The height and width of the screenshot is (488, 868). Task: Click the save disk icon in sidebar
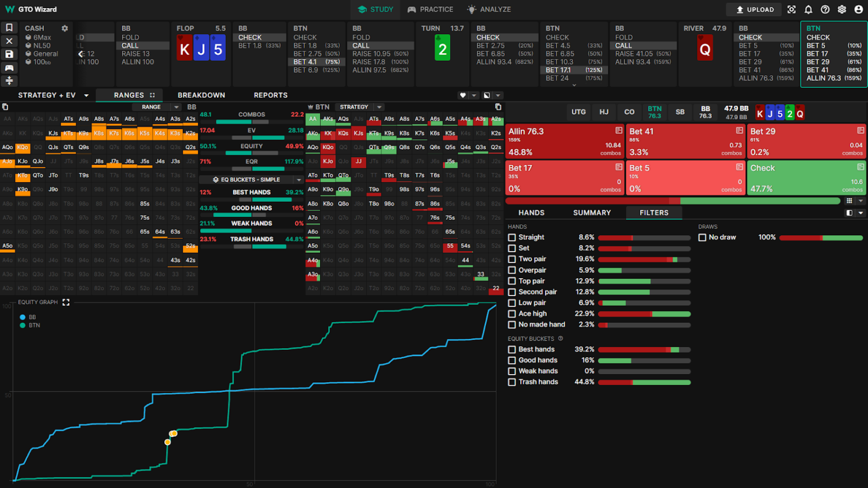(9, 54)
